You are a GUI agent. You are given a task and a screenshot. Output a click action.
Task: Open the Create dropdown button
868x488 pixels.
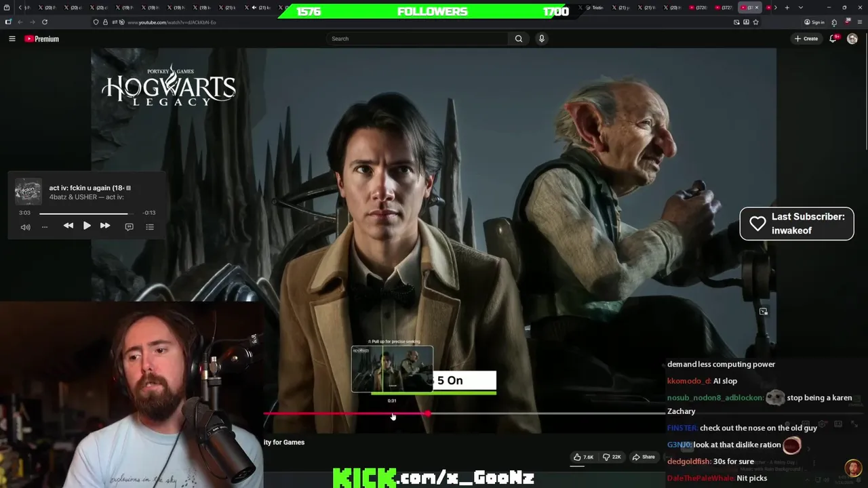tap(806, 39)
